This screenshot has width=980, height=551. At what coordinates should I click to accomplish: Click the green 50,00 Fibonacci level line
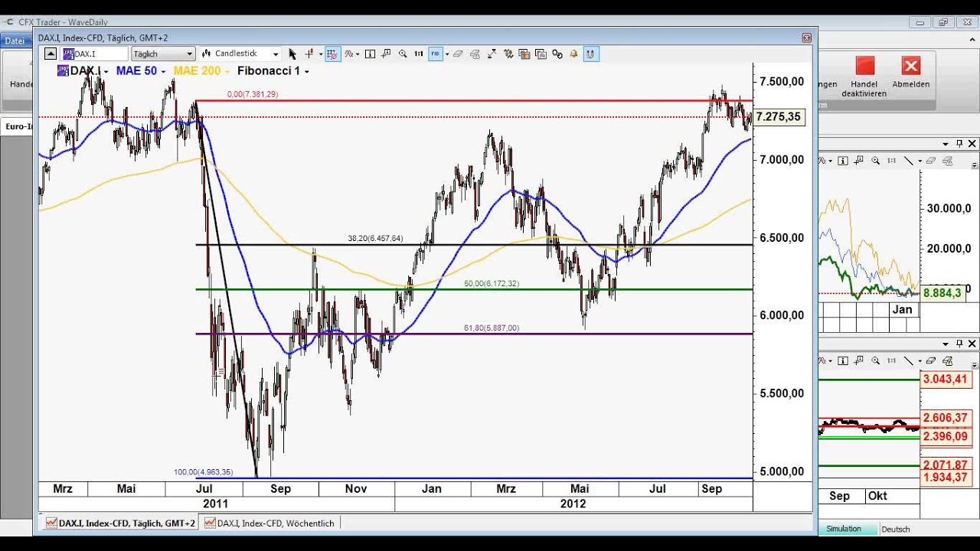(x=475, y=289)
